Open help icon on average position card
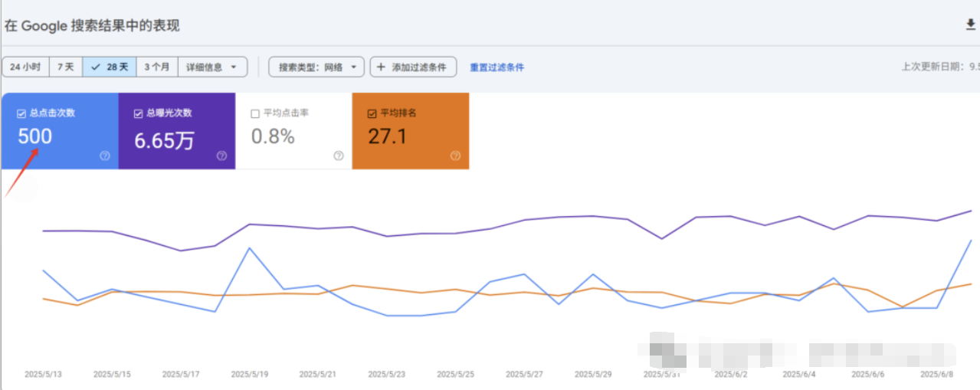The height and width of the screenshot is (390, 980). 455,156
